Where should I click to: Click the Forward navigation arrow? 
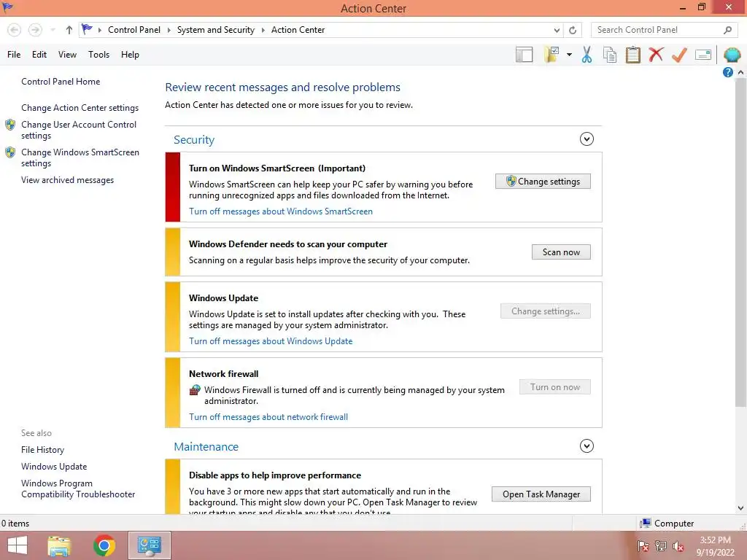click(x=35, y=30)
